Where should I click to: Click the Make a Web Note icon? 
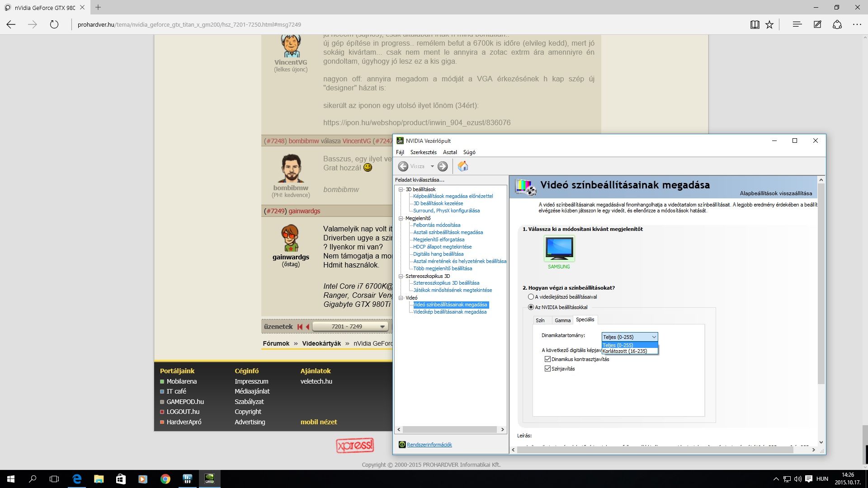click(817, 24)
